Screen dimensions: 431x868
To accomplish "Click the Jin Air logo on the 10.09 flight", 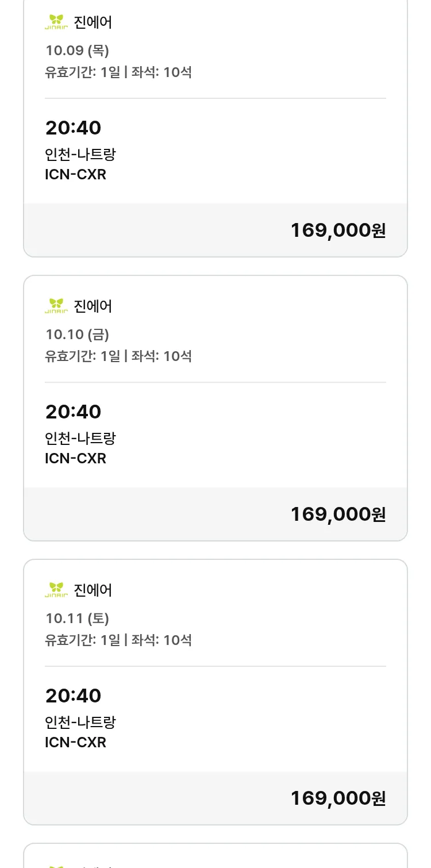I will coord(56,22).
